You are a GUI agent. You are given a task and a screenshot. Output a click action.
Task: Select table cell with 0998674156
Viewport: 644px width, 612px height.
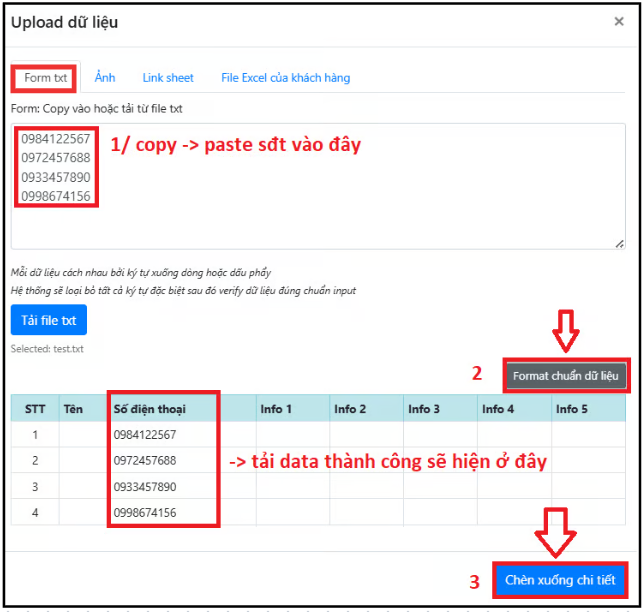pos(146,513)
